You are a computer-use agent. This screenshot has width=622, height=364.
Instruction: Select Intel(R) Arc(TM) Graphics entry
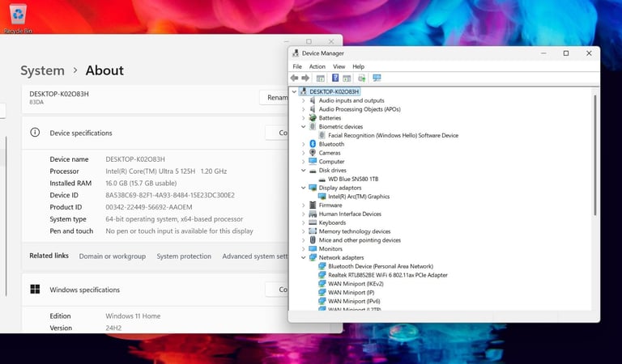[x=359, y=196]
